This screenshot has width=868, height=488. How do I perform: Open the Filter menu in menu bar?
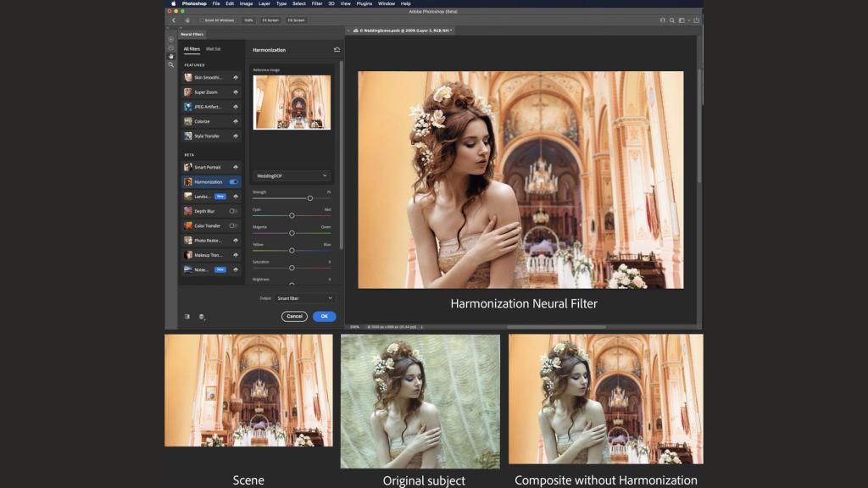(316, 3)
